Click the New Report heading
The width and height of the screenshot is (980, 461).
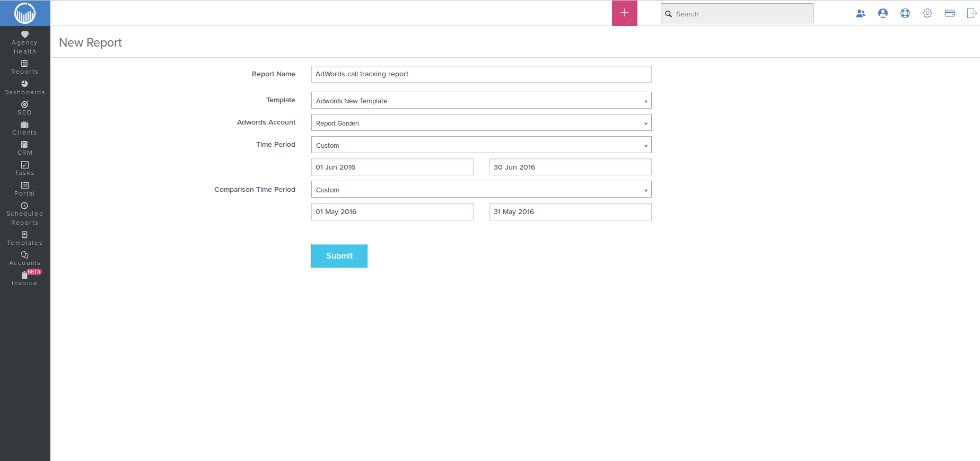[90, 42]
